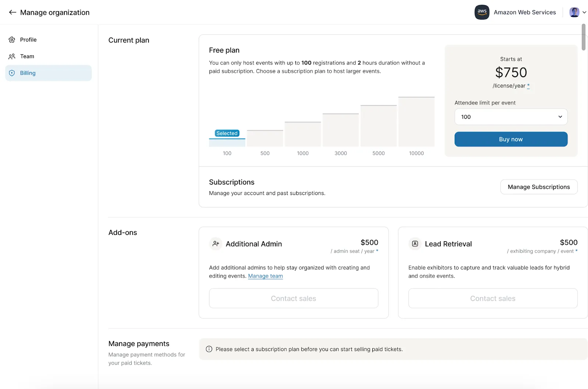Viewport: 588px width, 389px height.
Task: Click the AWS organization logo
Action: (x=482, y=12)
